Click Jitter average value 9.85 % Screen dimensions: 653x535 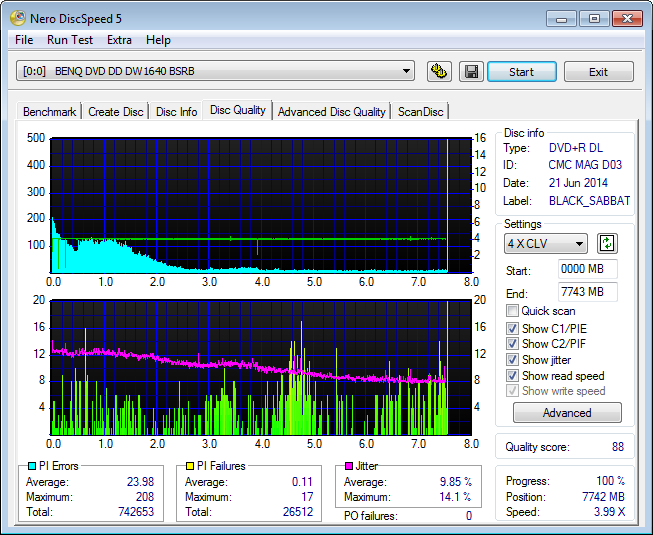click(x=456, y=482)
